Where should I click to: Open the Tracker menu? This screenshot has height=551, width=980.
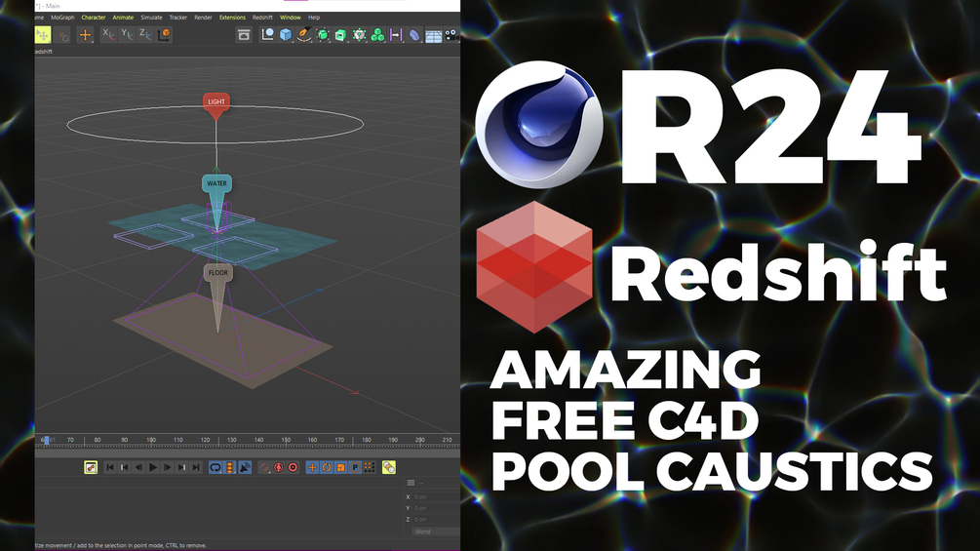click(178, 18)
